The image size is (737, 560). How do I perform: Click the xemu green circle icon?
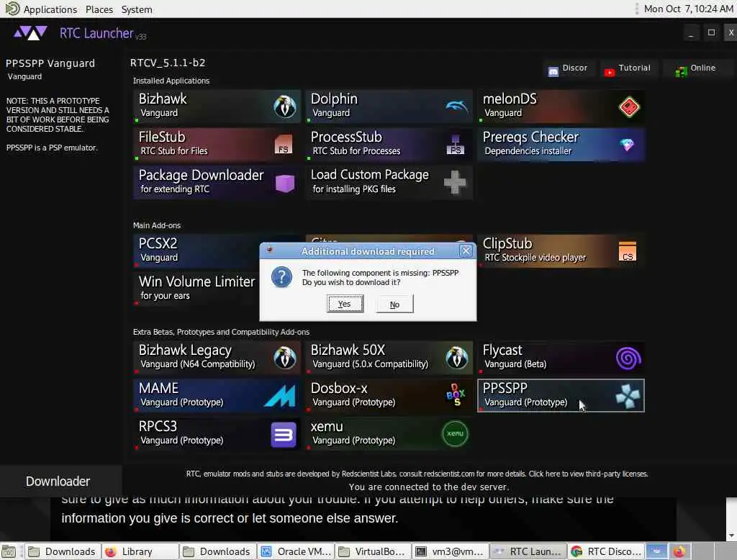455,433
